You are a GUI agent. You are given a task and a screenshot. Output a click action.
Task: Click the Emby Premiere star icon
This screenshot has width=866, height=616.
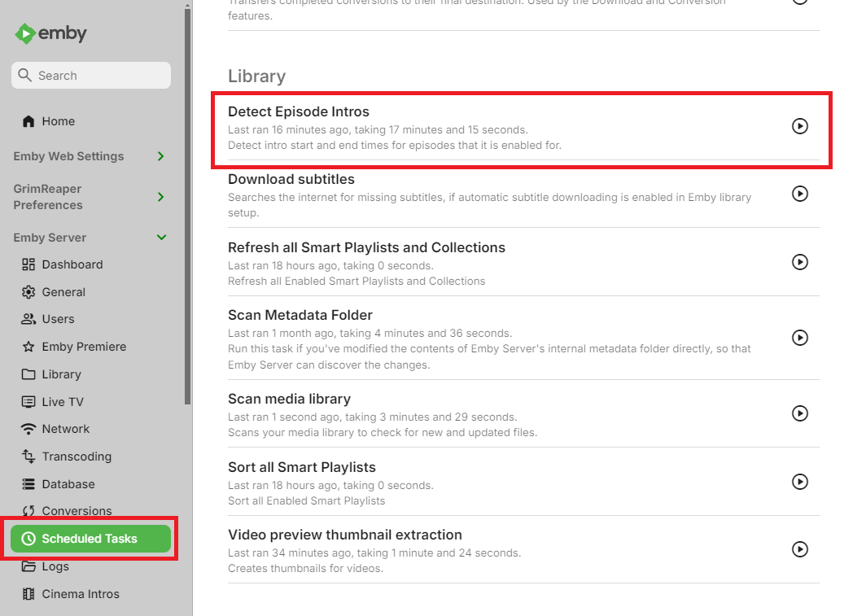pos(28,347)
